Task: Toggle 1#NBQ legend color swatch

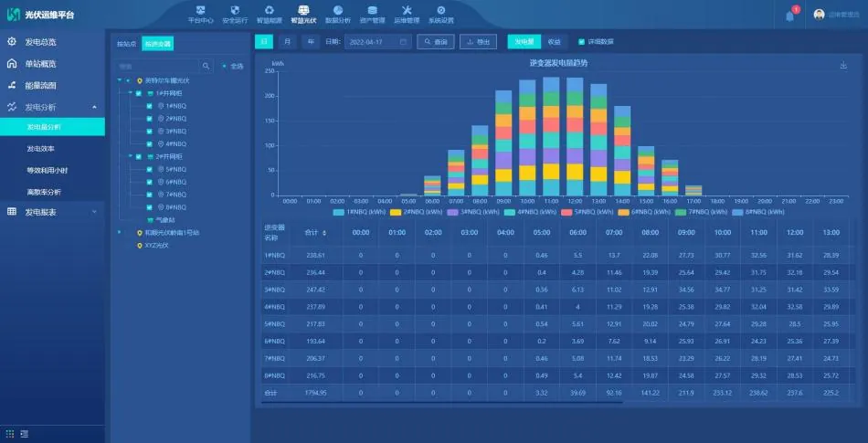Action: 339,212
